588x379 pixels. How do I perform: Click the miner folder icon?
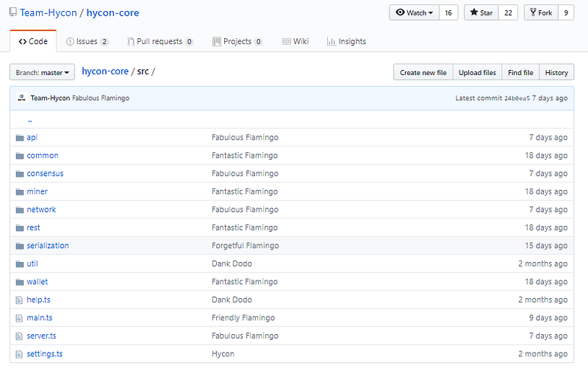pyautogui.click(x=20, y=192)
